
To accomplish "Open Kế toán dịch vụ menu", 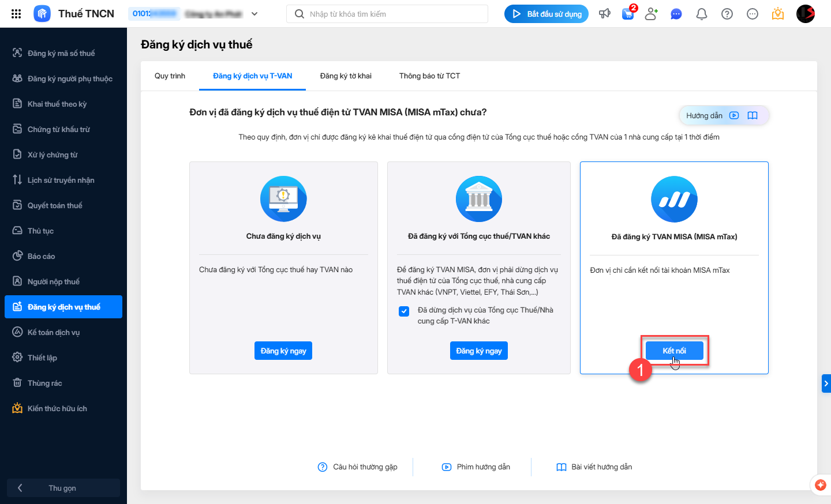I will point(63,332).
